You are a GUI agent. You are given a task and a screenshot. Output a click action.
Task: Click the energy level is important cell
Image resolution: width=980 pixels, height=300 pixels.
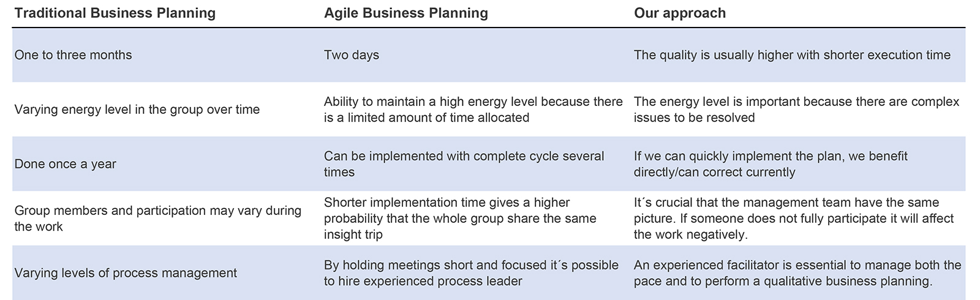point(797,110)
